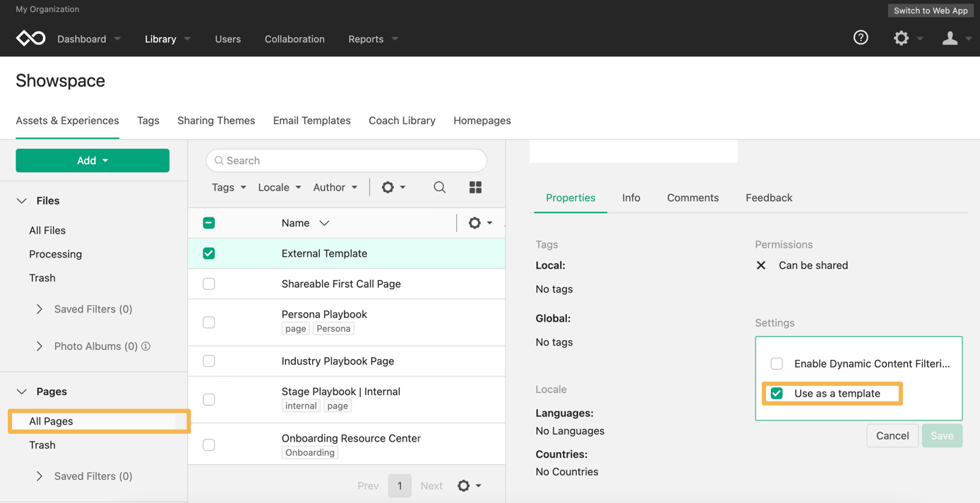Check the Persona Playbook checkbox
The image size is (980, 503).
click(x=209, y=322)
